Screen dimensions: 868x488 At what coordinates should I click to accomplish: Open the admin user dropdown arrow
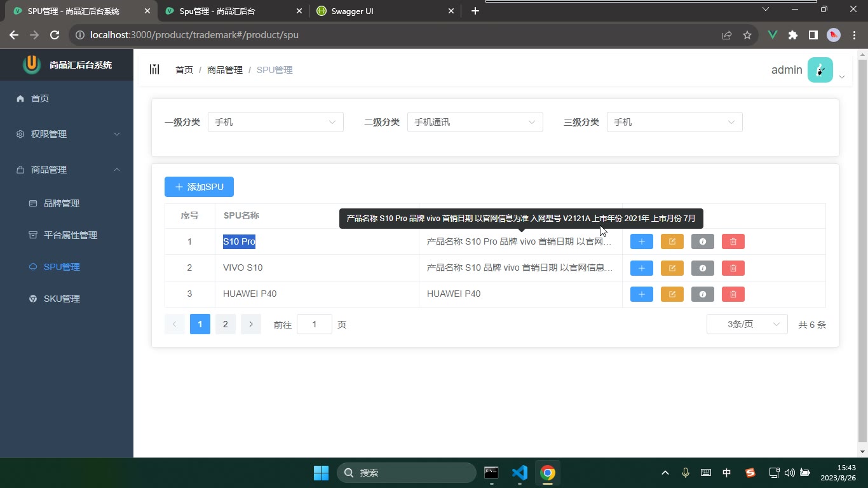tap(841, 77)
